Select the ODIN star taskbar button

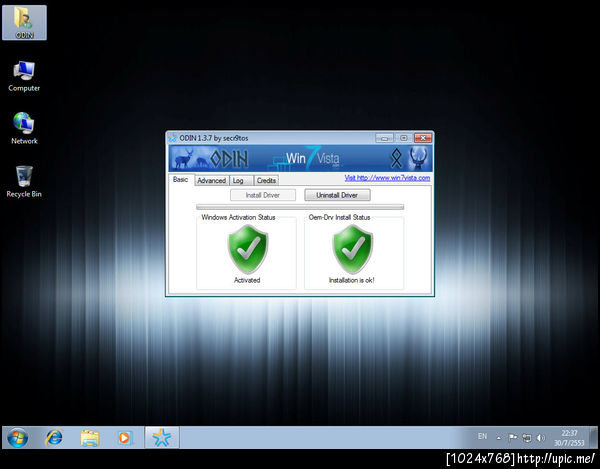click(x=162, y=438)
